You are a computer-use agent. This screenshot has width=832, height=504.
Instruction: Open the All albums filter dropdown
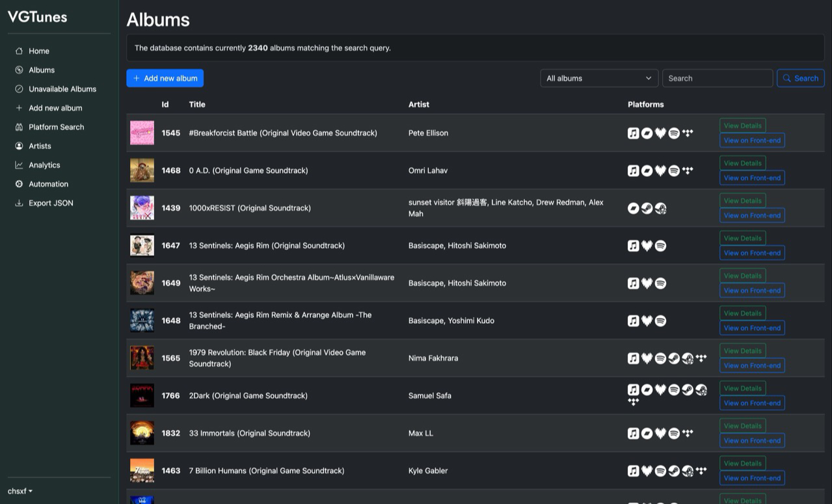coord(598,78)
